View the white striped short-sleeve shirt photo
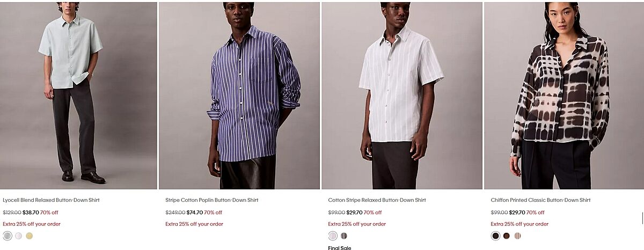The width and height of the screenshot is (644, 250). point(402,95)
